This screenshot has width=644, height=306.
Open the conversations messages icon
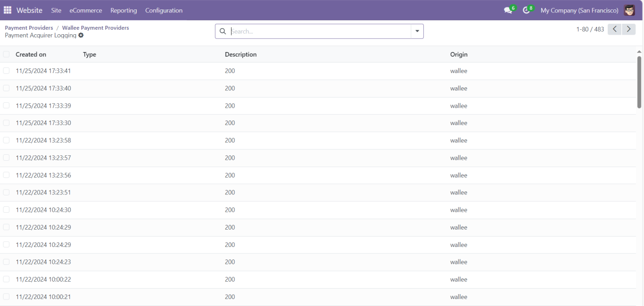(508, 10)
